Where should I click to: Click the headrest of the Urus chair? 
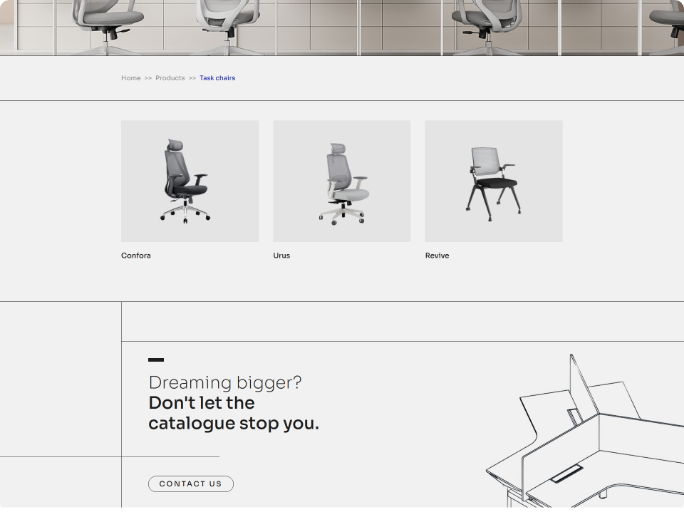coord(336,146)
